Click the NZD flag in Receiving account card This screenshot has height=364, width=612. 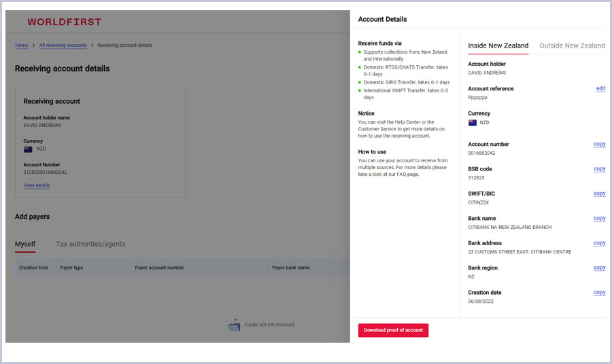click(x=28, y=149)
